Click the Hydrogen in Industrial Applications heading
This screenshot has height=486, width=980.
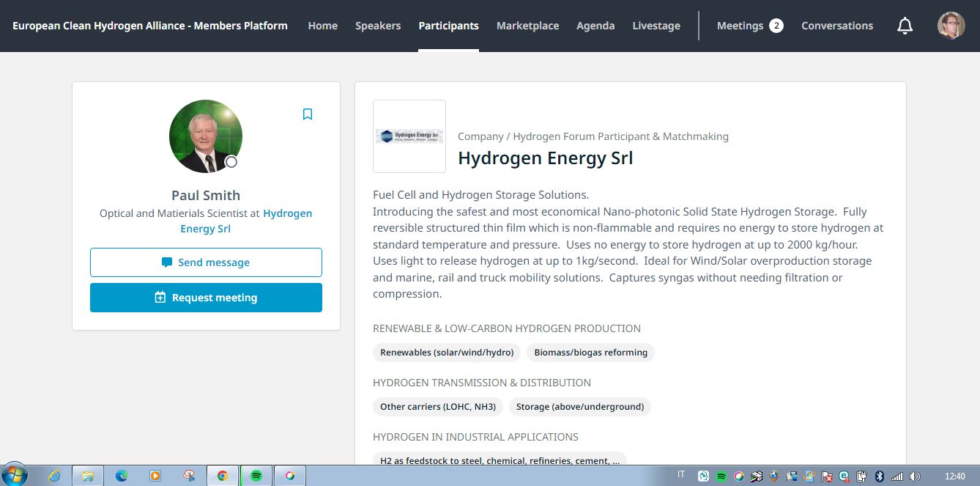tap(475, 437)
